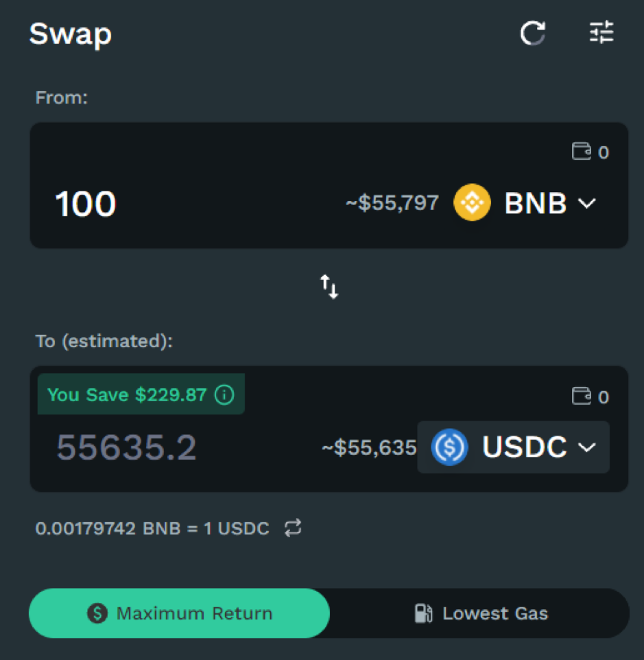644x660 pixels.
Task: Click the BNB coin logo
Action: click(x=472, y=203)
